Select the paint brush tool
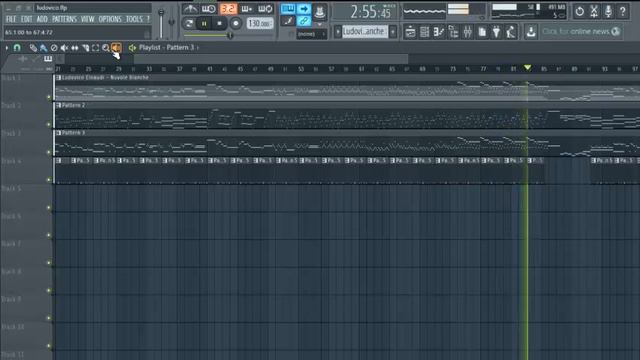The width and height of the screenshot is (640, 360). (43, 48)
